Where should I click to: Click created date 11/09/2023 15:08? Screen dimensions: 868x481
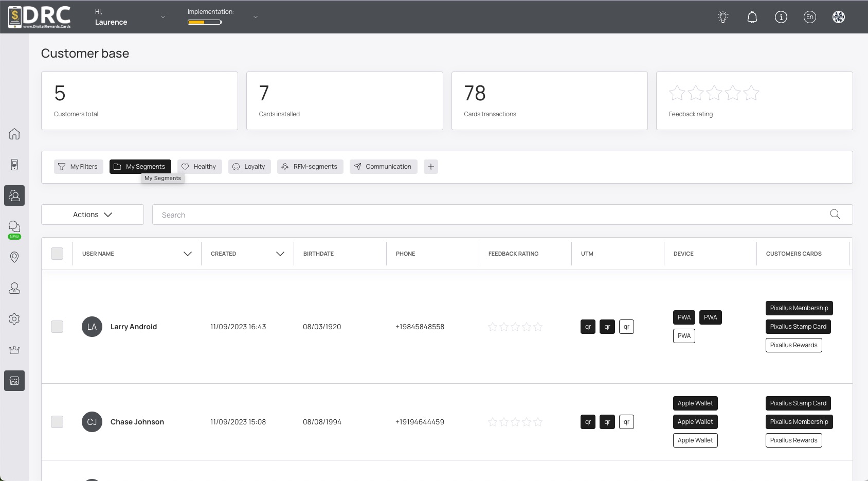click(238, 422)
